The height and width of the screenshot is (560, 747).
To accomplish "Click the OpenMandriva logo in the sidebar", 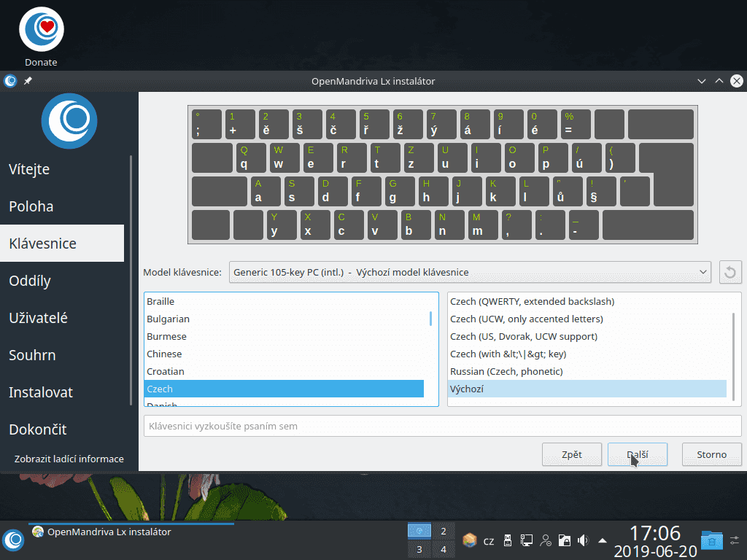I will 69,120.
